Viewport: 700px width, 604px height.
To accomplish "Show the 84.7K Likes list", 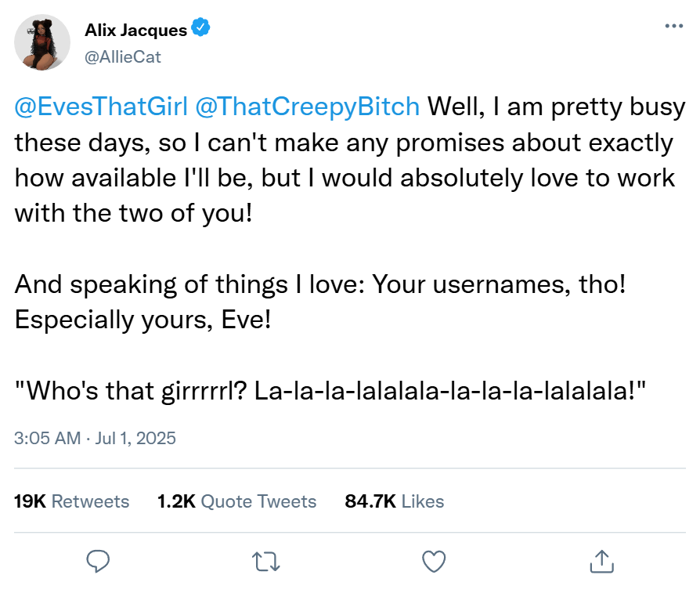I will coord(394,501).
